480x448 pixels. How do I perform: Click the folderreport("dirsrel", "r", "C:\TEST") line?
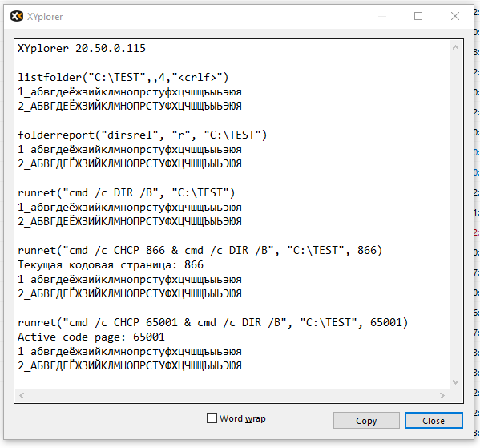143,135
